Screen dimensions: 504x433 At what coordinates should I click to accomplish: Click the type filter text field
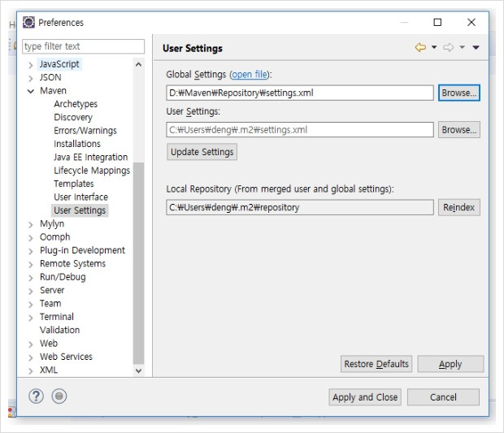click(x=83, y=46)
